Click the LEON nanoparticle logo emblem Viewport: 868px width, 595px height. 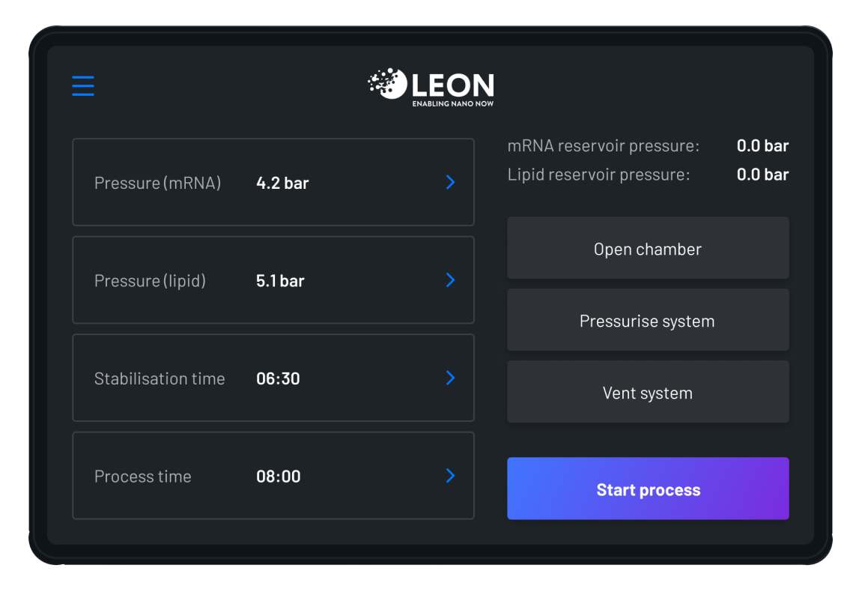pyautogui.click(x=387, y=83)
